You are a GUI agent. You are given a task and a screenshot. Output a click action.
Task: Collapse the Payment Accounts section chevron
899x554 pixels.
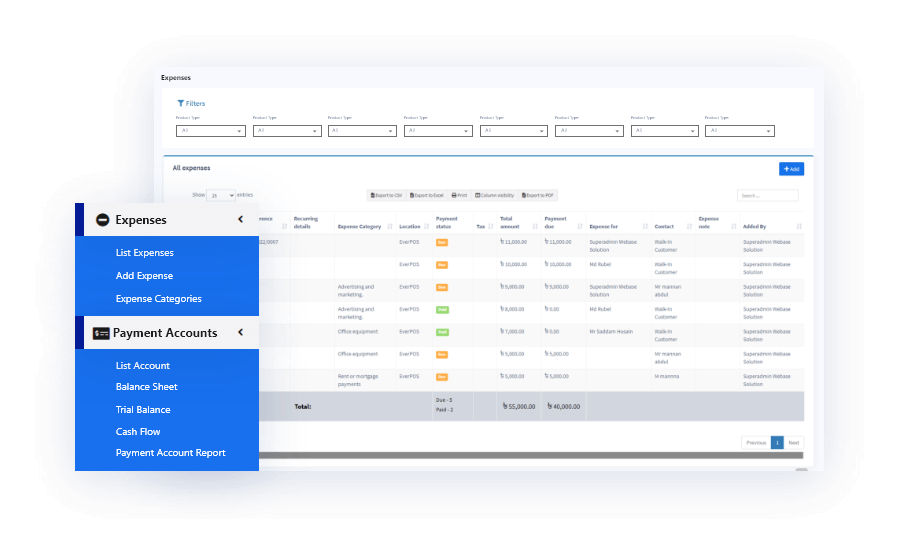click(x=240, y=333)
